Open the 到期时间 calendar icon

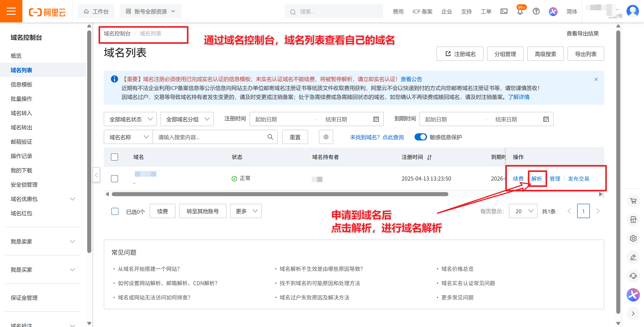pos(546,119)
